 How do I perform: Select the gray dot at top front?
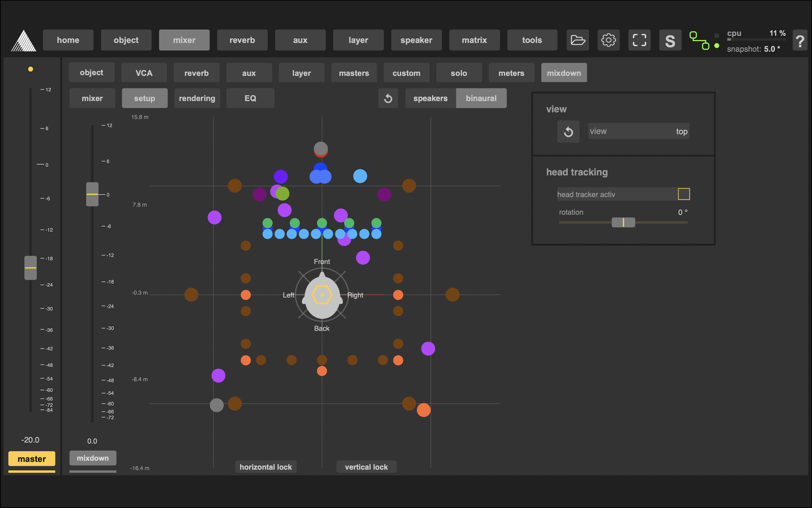tap(321, 148)
